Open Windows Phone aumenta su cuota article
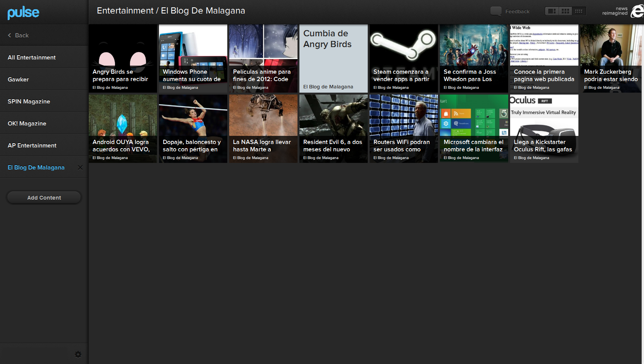 [x=193, y=59]
